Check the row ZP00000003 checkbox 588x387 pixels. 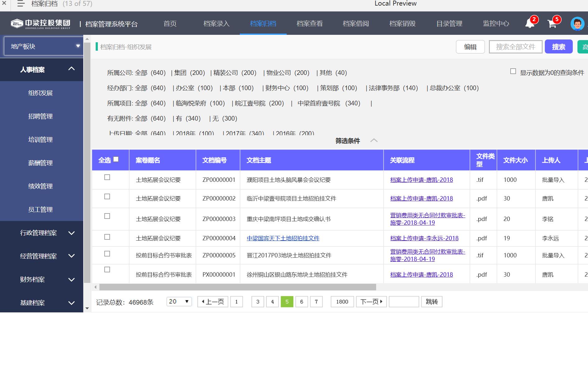(x=107, y=216)
